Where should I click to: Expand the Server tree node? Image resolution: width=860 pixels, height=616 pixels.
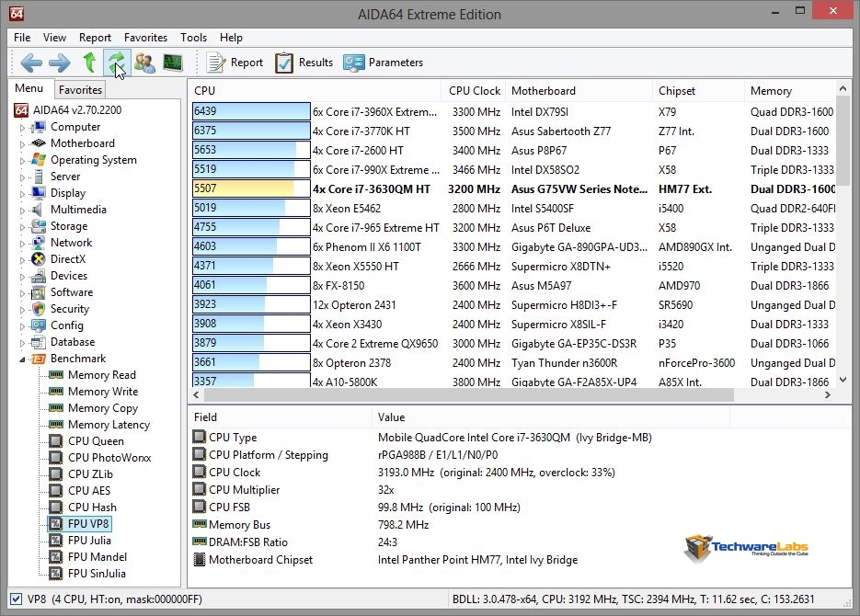tap(22, 177)
